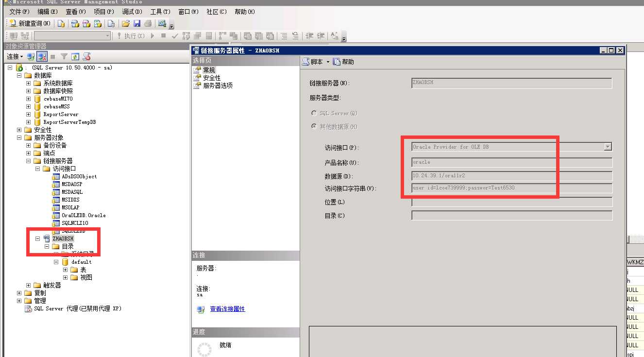The image size is (644, 357).
Task: Select the ZHAOBSH linked server node
Action: (63, 238)
